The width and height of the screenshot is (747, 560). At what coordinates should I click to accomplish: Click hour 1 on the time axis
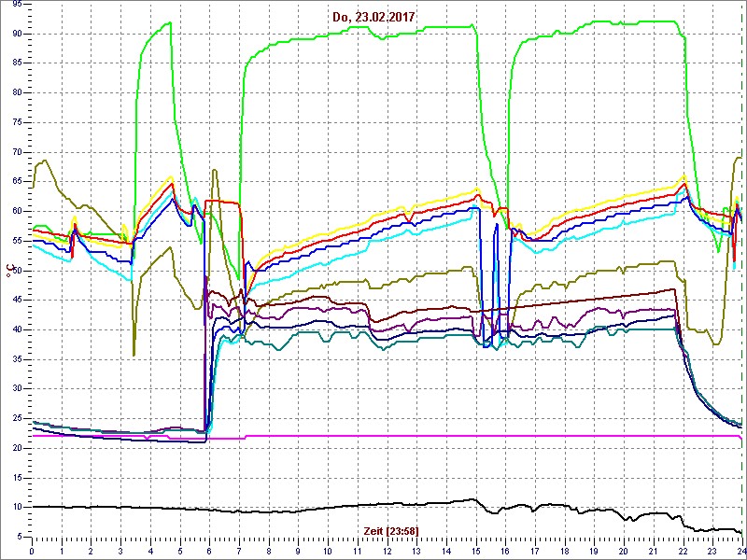coord(62,552)
